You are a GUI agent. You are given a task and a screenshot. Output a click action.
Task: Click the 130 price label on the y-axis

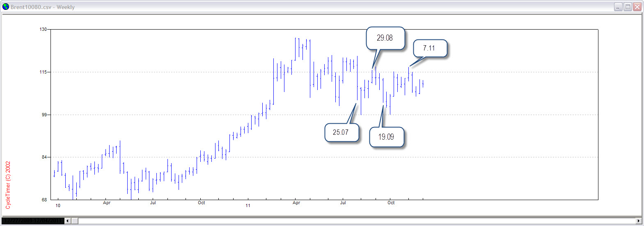(43, 29)
